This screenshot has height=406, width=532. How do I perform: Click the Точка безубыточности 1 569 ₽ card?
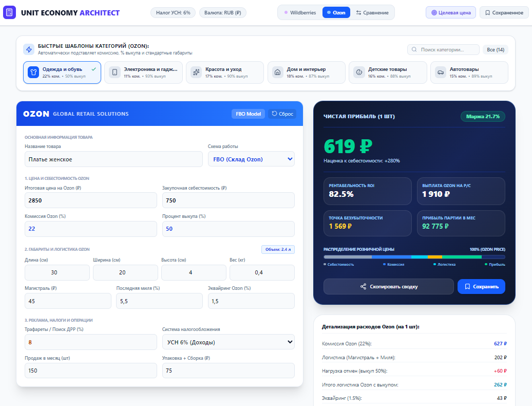pos(368,224)
